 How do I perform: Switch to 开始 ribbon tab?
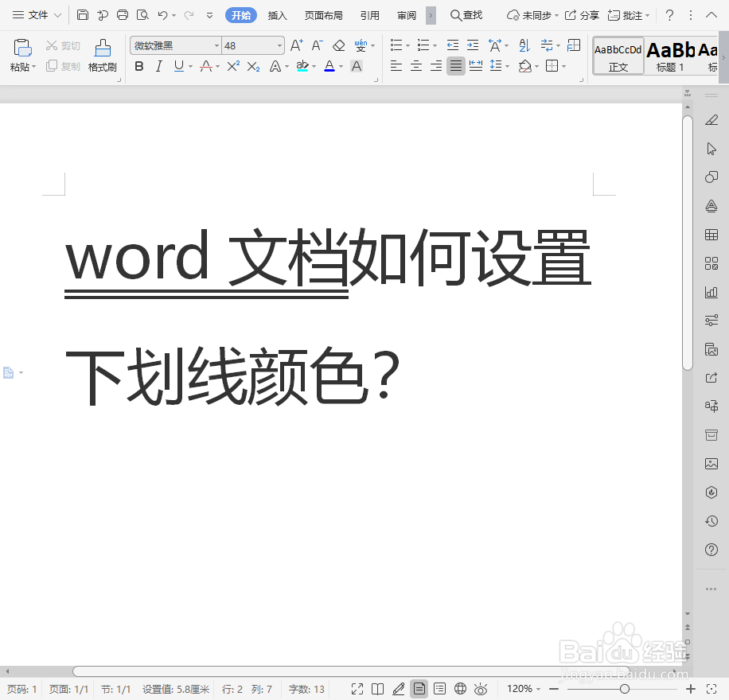click(241, 15)
